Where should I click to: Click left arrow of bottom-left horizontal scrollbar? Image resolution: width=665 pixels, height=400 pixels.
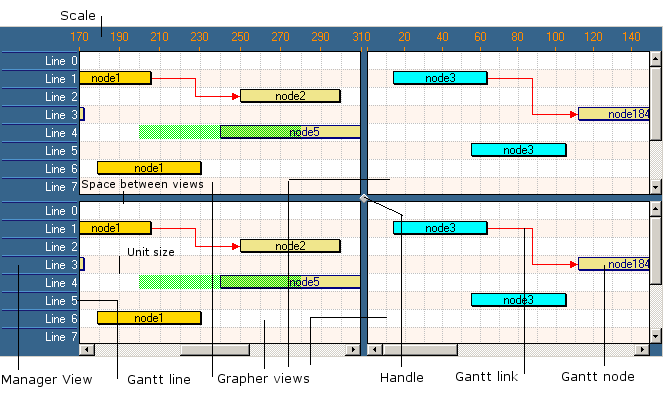87,350
